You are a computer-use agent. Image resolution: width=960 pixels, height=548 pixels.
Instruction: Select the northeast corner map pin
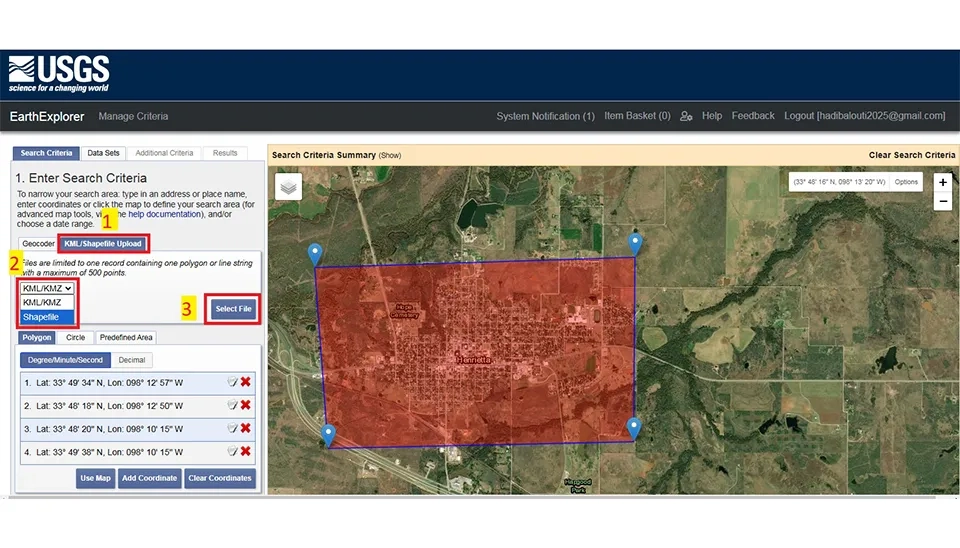click(635, 244)
